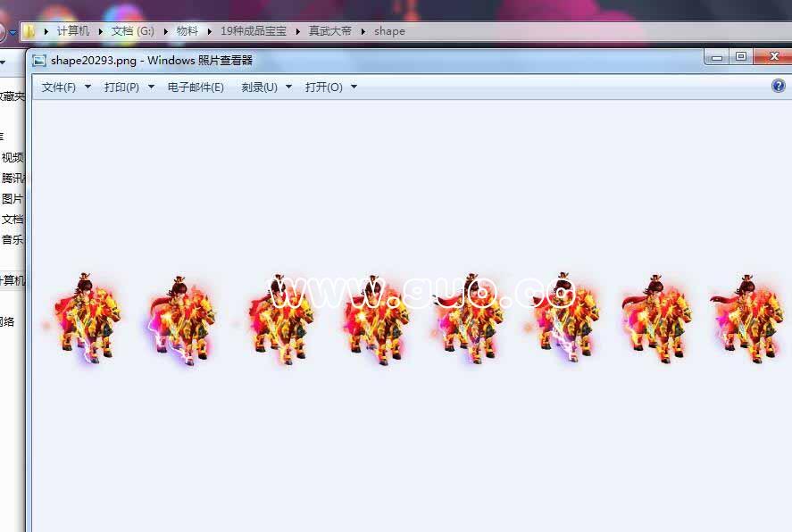The width and height of the screenshot is (792, 532).
Task: Select 音乐 in the left navigation pane
Action: pyautogui.click(x=13, y=239)
